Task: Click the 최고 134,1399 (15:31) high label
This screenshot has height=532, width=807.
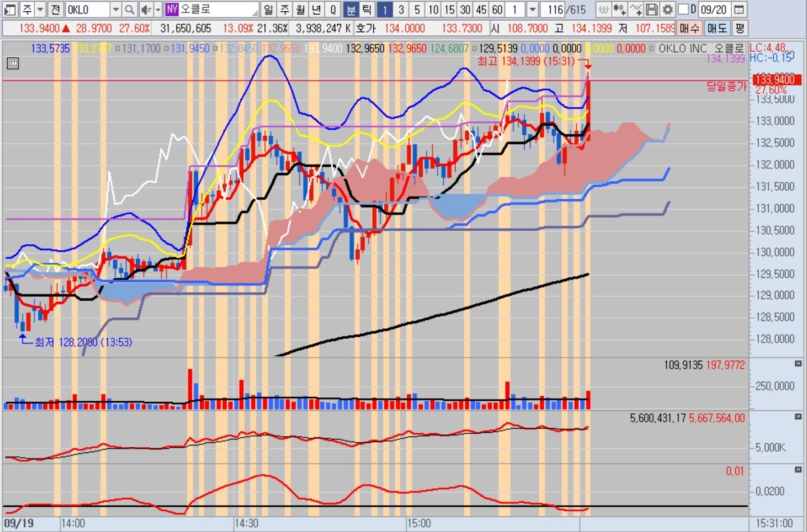Action: click(x=526, y=61)
